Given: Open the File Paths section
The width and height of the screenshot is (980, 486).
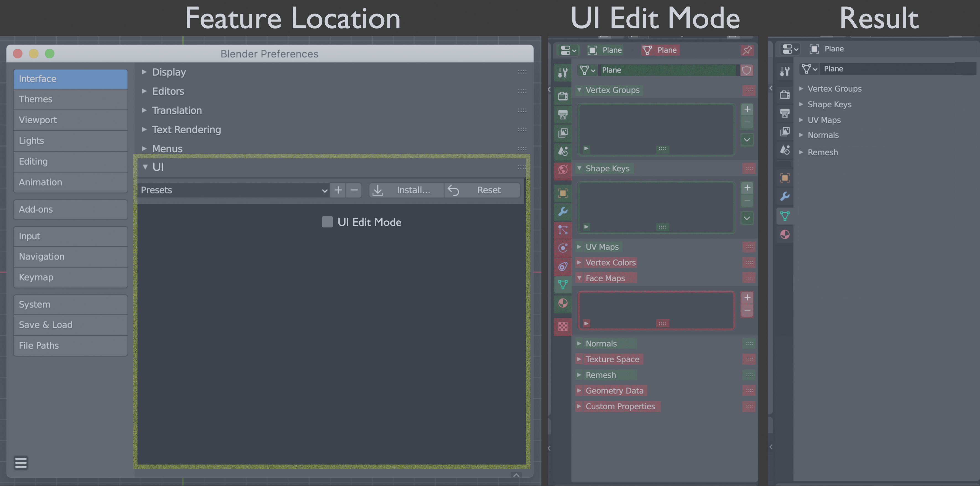Looking at the screenshot, I should 70,346.
